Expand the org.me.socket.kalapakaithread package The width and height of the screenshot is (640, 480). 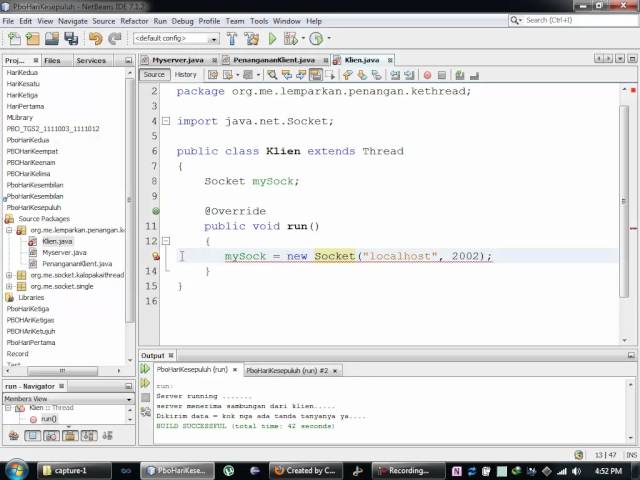pyautogui.click(x=9, y=275)
